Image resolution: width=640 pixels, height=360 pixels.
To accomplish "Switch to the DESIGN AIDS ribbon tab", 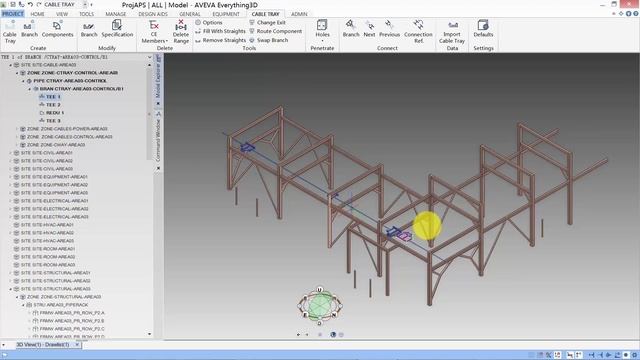I will (153, 14).
